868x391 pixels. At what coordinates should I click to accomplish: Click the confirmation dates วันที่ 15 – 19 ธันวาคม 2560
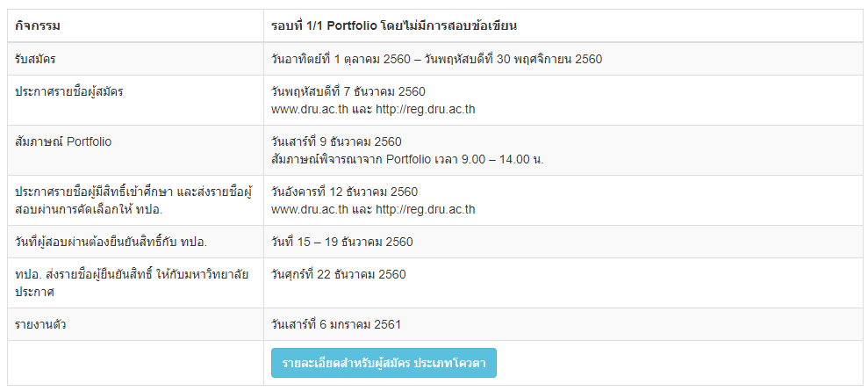[341, 242]
